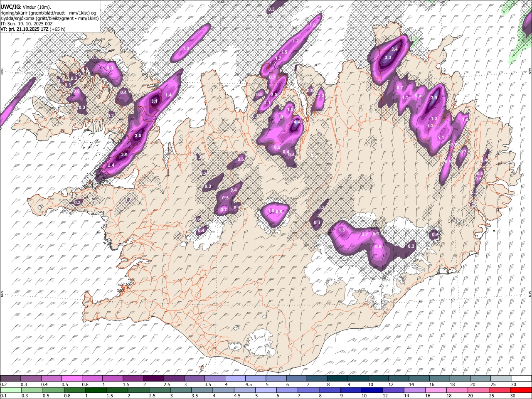Click the 30 label under the top legend

coord(513,384)
